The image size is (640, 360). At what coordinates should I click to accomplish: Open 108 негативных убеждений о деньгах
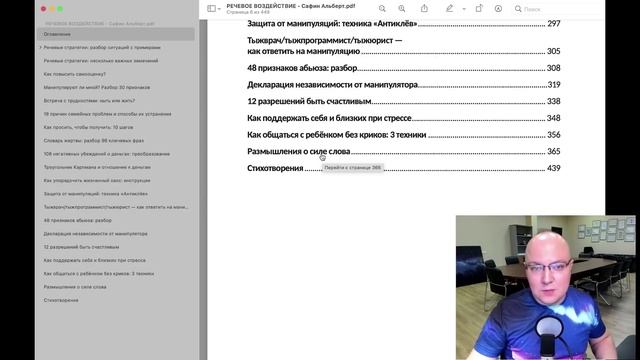click(107, 154)
